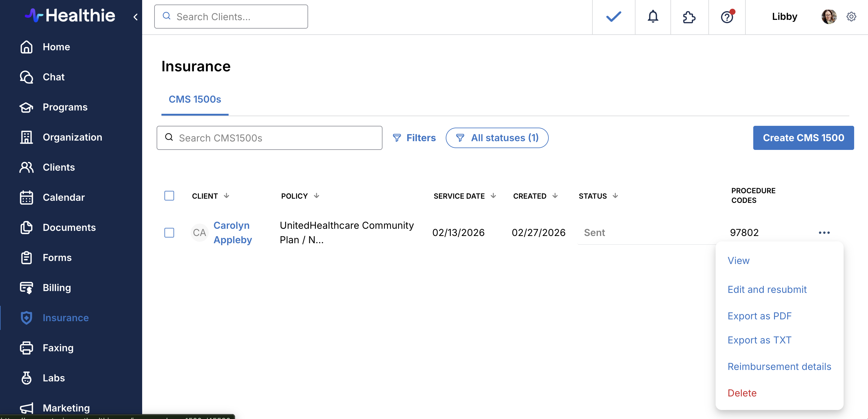Open the integrations puzzle piece icon
Image resolution: width=868 pixels, height=419 pixels.
pos(689,17)
